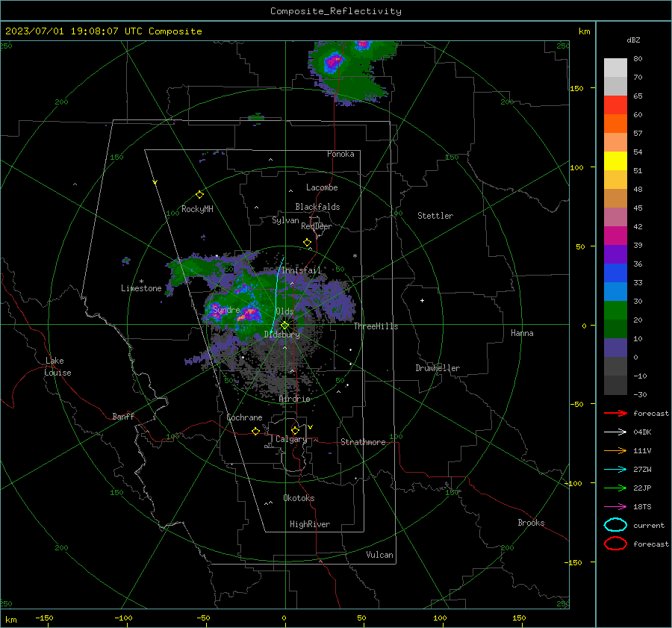Click the white plus marker west of Hanna
The width and height of the screenshot is (672, 628).
point(422,300)
